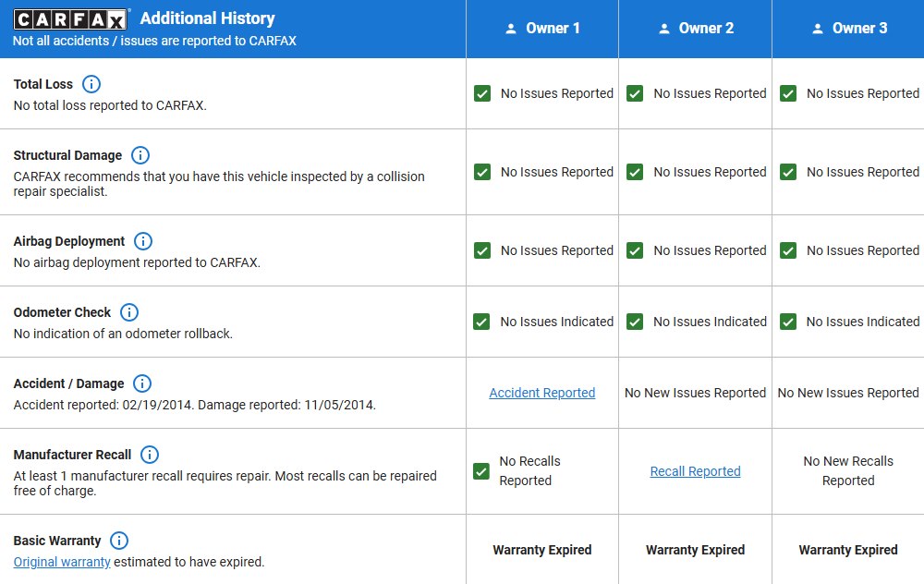Click 'Warranty Expired' under Owner 2

[696, 551]
